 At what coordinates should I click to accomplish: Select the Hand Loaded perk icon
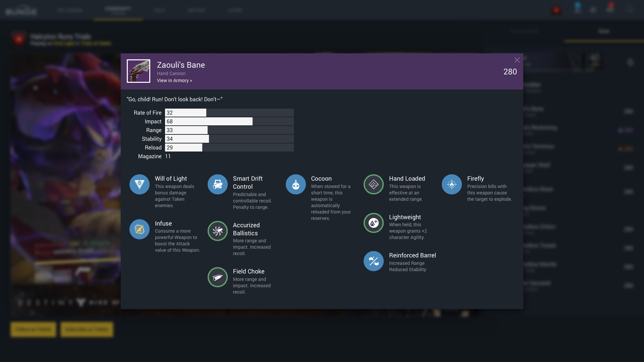pyautogui.click(x=374, y=184)
